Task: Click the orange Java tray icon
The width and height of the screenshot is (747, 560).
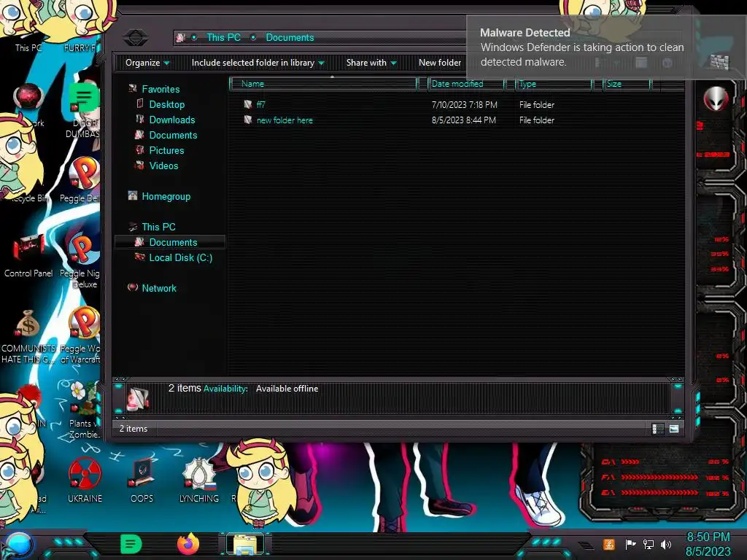Action: coord(609,544)
